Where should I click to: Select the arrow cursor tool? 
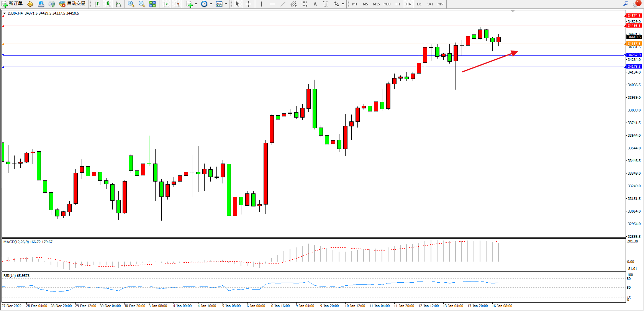(238, 4)
